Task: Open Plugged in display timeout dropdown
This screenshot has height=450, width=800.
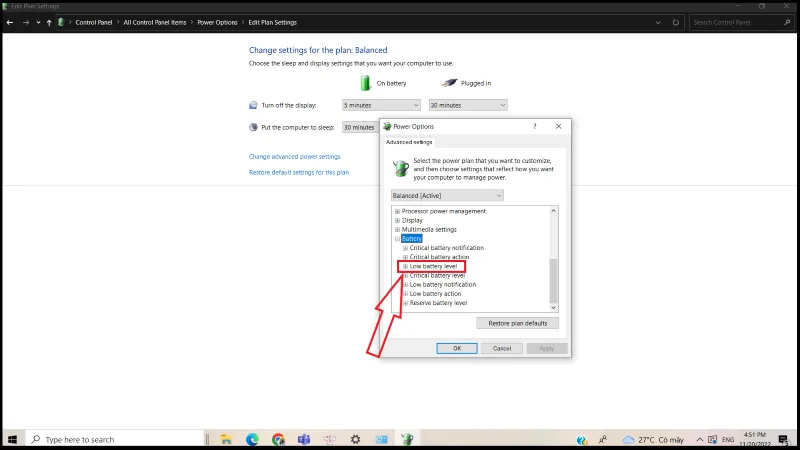Action: [x=468, y=105]
